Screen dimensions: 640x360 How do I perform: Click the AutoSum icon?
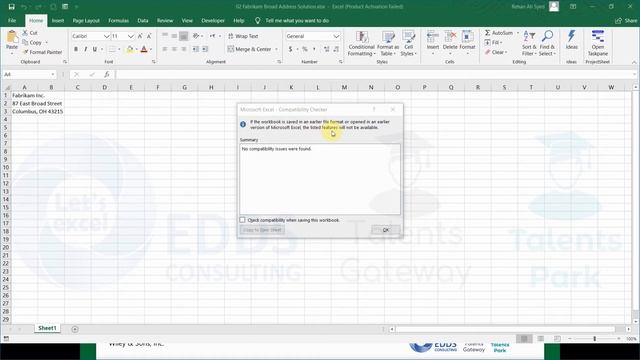[488, 33]
